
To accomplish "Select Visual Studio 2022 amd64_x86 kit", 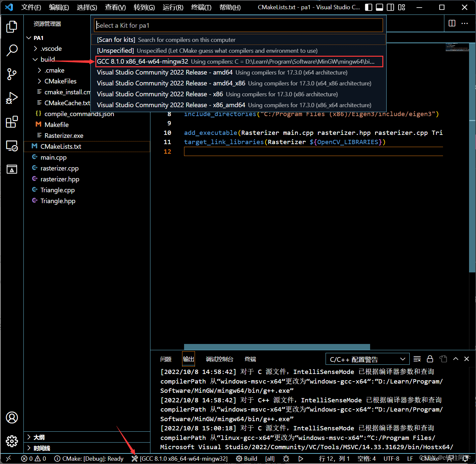I will [238, 83].
